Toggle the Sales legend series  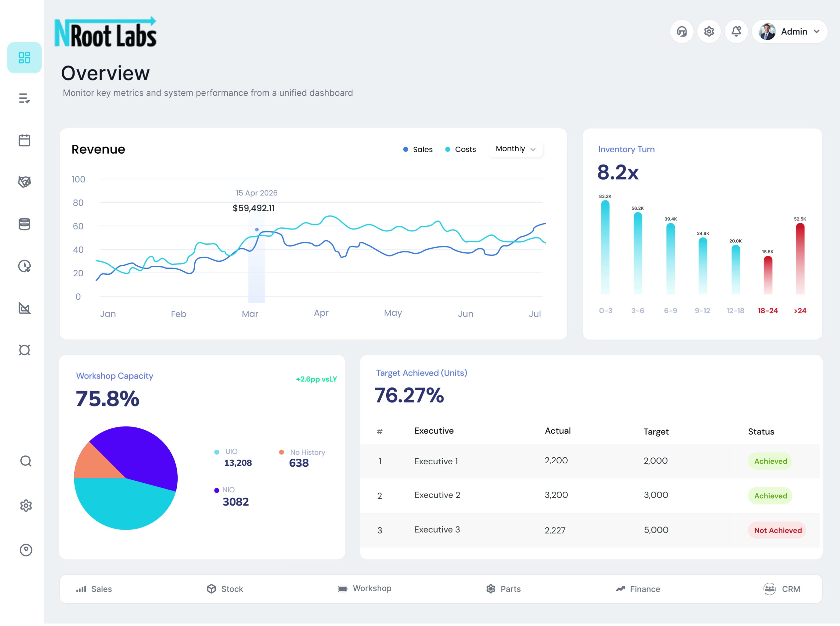(x=418, y=149)
